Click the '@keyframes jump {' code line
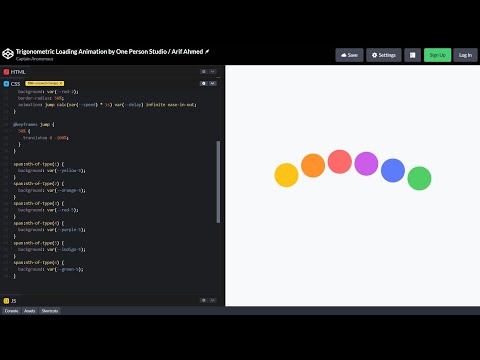This screenshot has height=360, width=480. pos(34,124)
